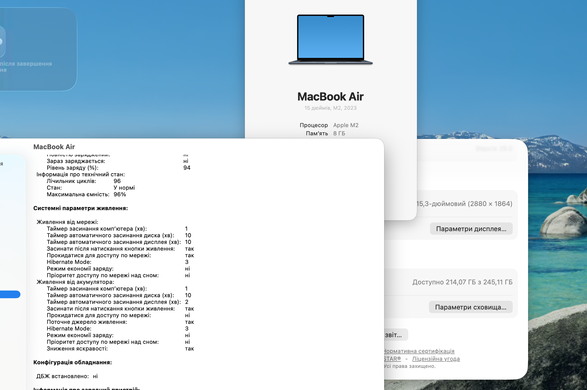Viewport: 587px width, 390px height.
Task: Select "Hibernate Mode:" under Живлення від мережі
Action: (x=69, y=262)
